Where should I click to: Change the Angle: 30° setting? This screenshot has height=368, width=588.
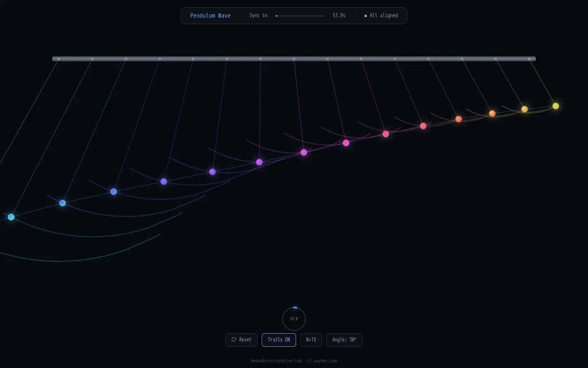coord(344,340)
